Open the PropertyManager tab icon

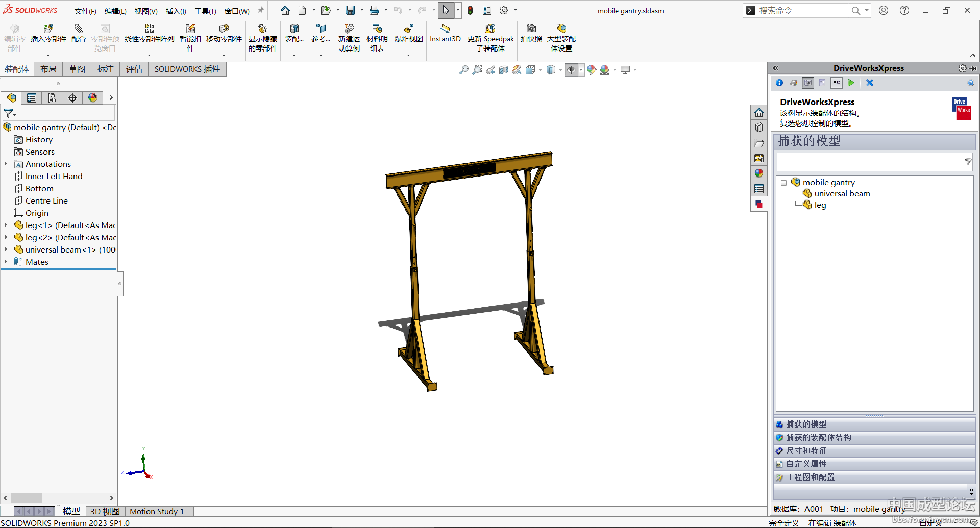32,98
